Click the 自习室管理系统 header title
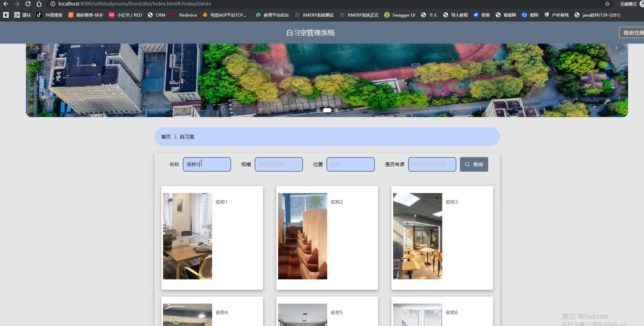This screenshot has width=644, height=326. point(310,33)
